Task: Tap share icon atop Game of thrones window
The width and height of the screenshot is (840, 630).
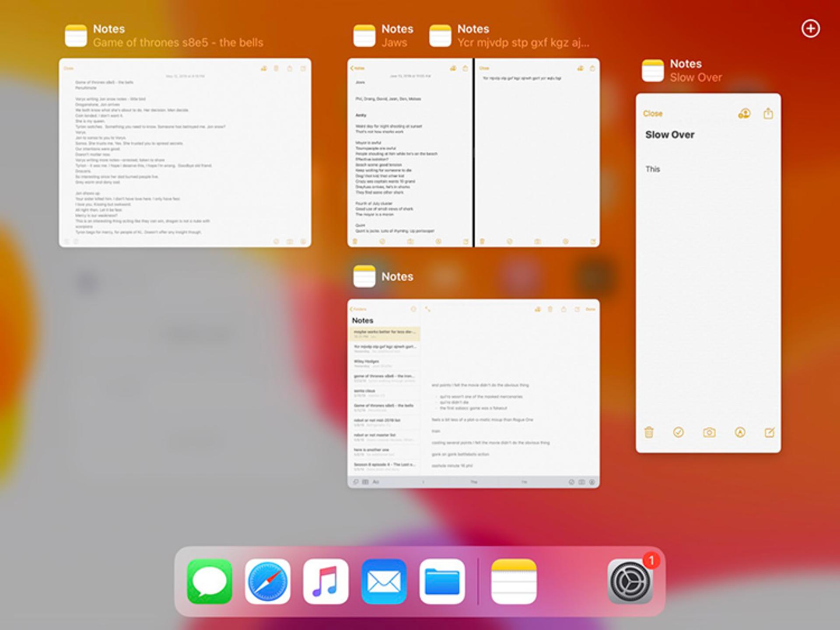Action: coord(290,68)
